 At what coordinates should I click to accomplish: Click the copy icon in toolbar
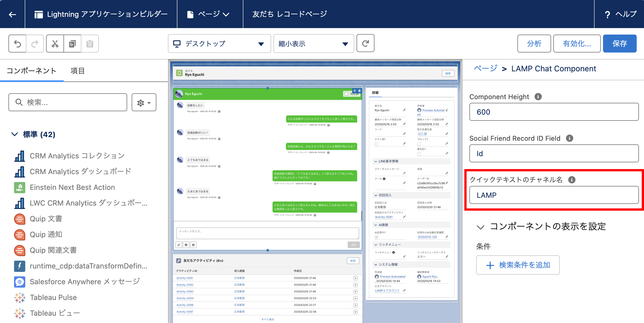point(72,44)
